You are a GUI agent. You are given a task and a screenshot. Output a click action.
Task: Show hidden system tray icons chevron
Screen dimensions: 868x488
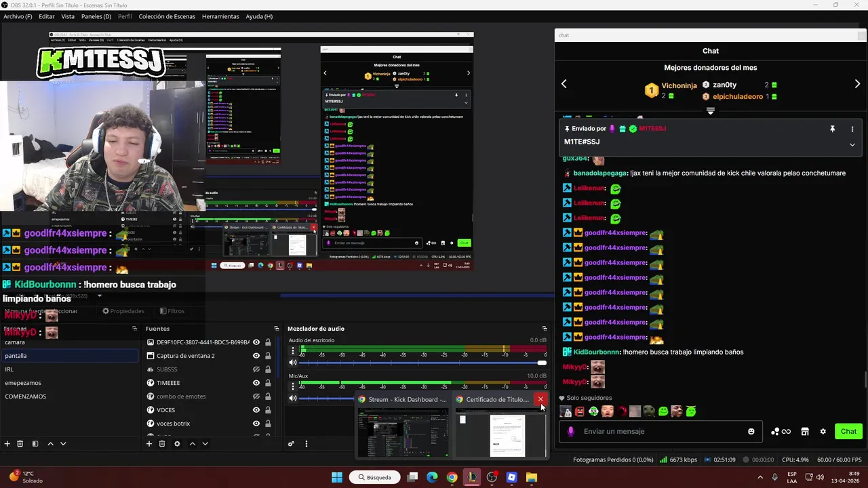click(x=759, y=477)
